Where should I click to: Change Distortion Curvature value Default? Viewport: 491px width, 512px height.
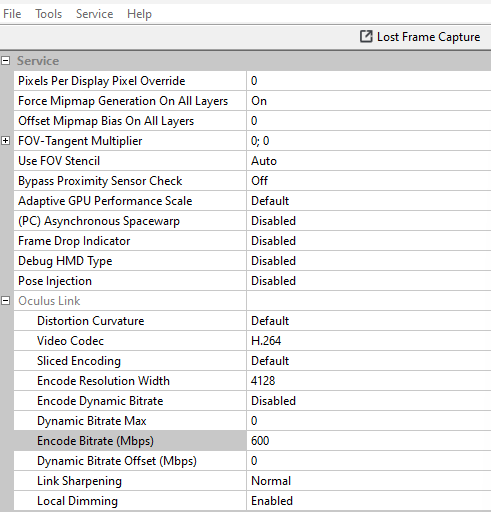369,321
